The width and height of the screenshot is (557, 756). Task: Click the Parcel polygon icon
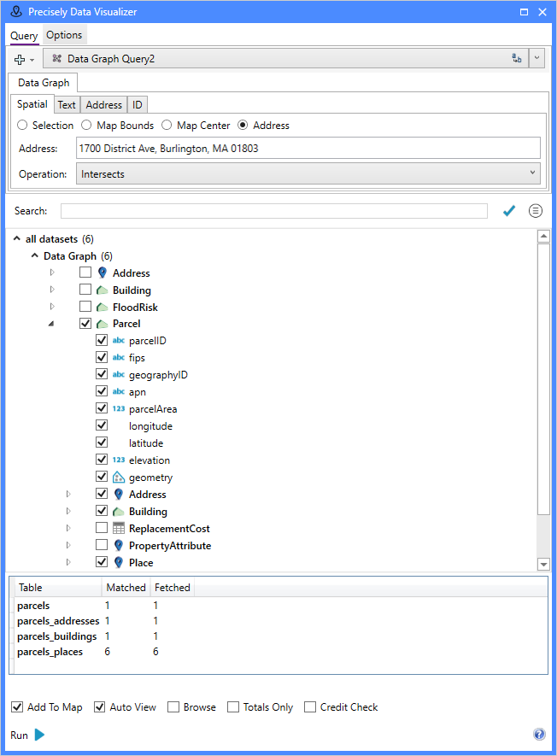coord(102,324)
